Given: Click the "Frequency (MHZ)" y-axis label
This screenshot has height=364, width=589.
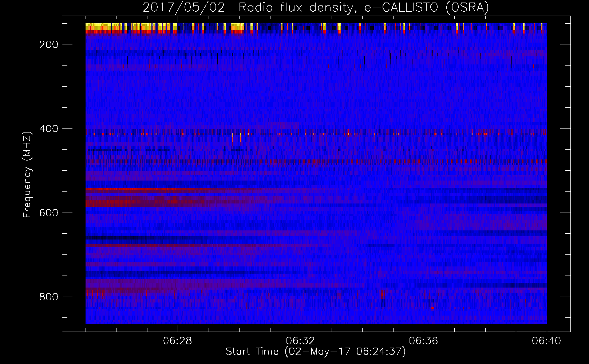Looking at the screenshot, I should [27, 174].
